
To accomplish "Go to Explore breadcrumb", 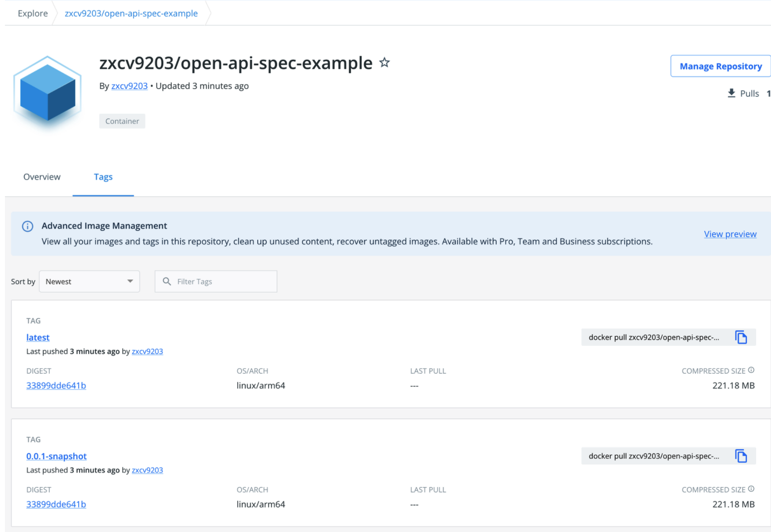I will 33,13.
